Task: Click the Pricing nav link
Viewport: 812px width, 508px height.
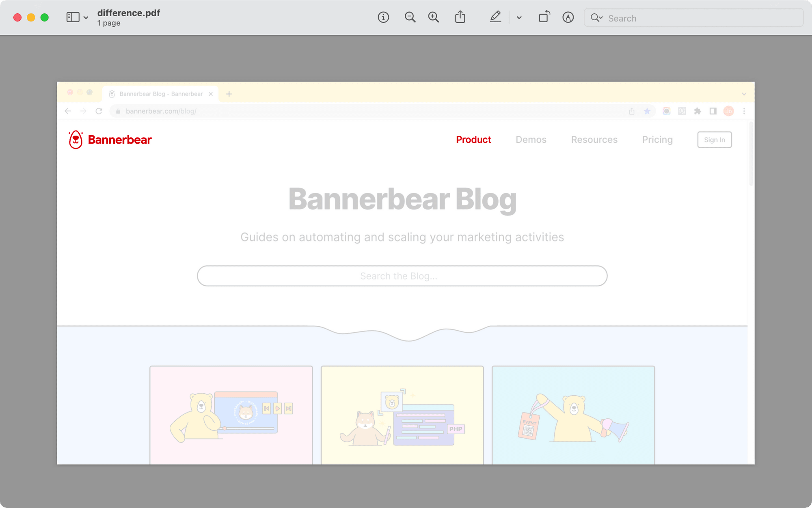Action: (657, 140)
